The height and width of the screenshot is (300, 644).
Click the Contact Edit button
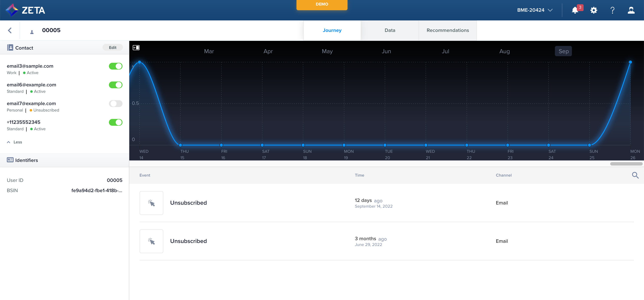[113, 47]
